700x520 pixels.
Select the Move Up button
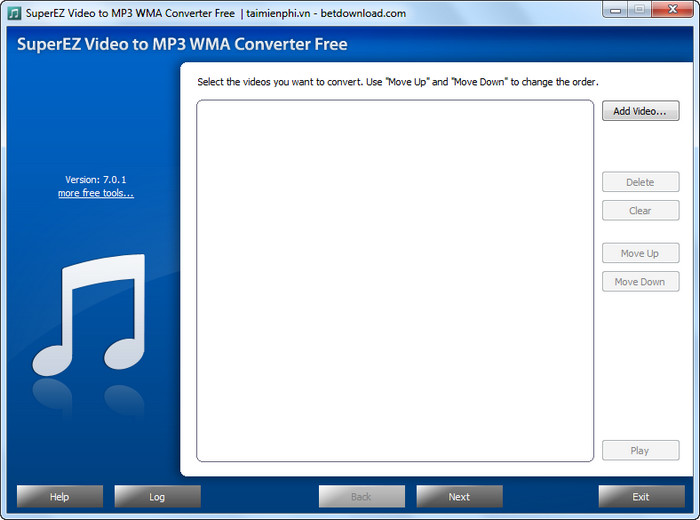(641, 253)
